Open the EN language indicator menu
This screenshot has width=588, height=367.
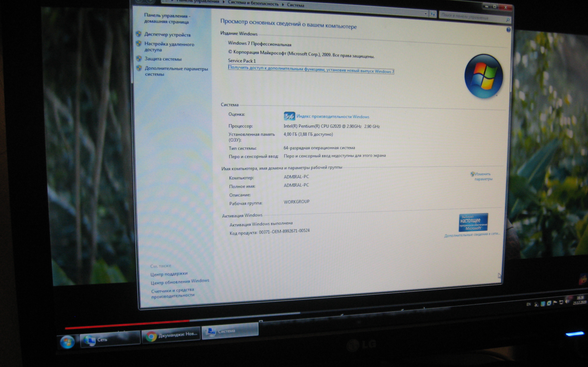click(x=528, y=304)
